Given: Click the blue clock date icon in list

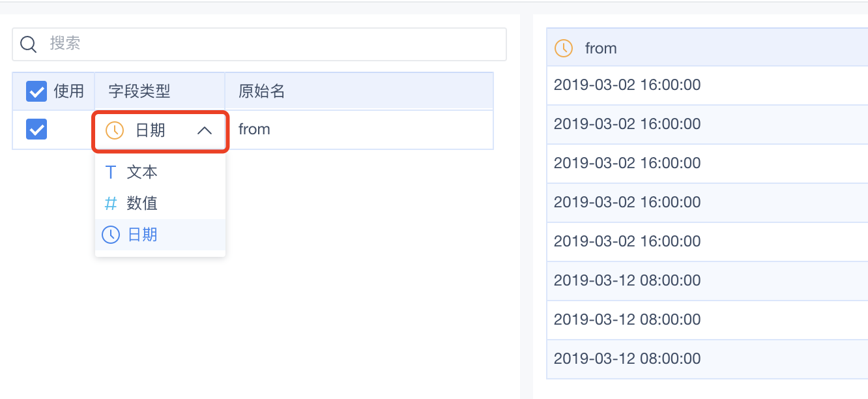Looking at the screenshot, I should tap(111, 235).
